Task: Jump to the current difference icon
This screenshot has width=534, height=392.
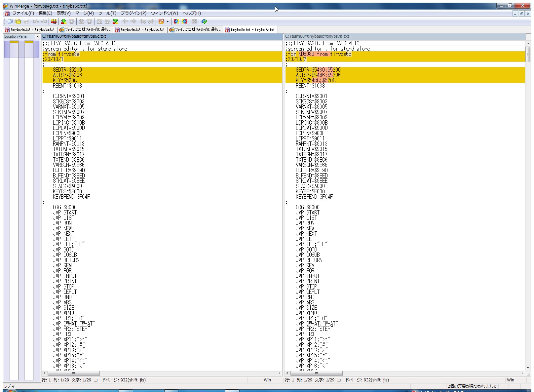Action: (x=107, y=21)
